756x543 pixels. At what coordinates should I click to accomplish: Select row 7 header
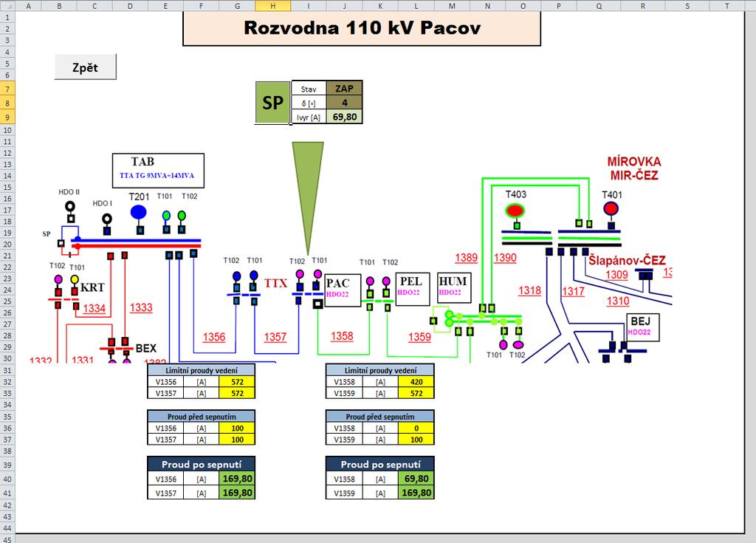click(x=7, y=89)
